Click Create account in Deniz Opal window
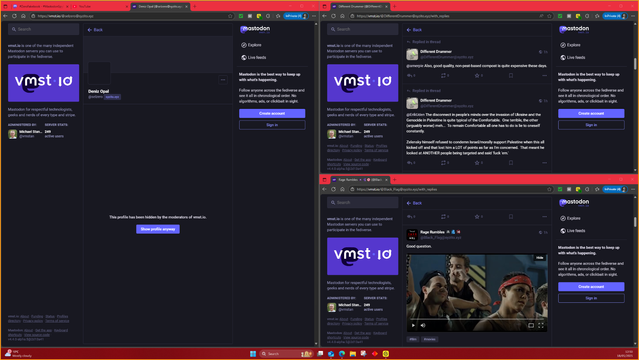Image resolution: width=639 pixels, height=360 pixels. (272, 113)
